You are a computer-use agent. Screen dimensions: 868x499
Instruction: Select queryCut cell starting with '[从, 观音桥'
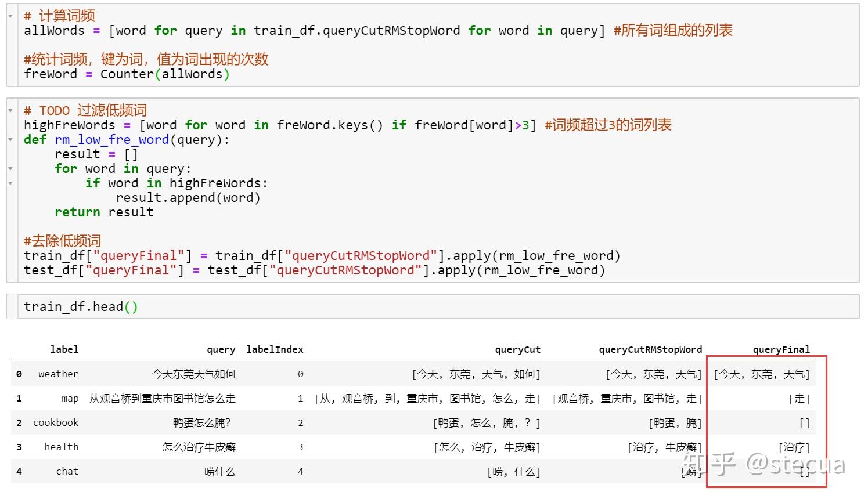tap(428, 399)
